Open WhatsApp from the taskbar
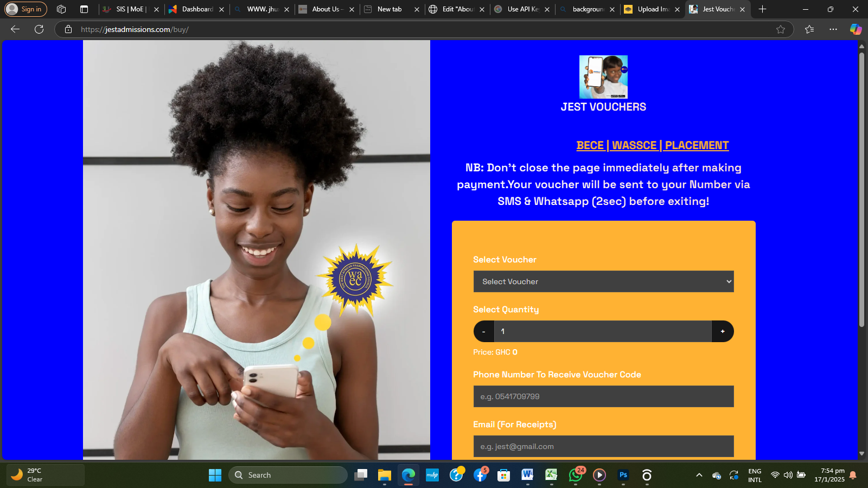This screenshot has width=868, height=488. coord(576,475)
